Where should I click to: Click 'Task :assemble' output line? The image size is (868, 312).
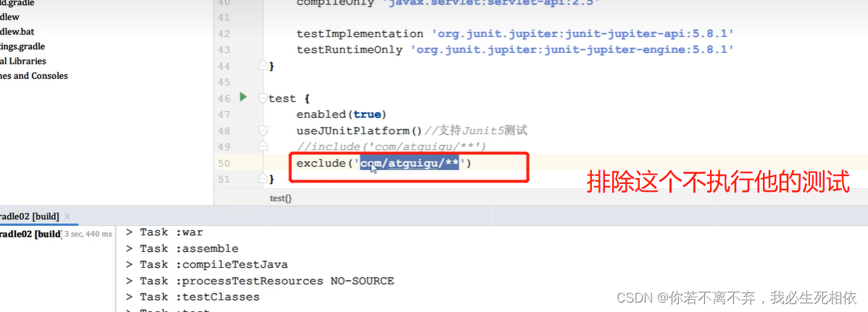[182, 248]
